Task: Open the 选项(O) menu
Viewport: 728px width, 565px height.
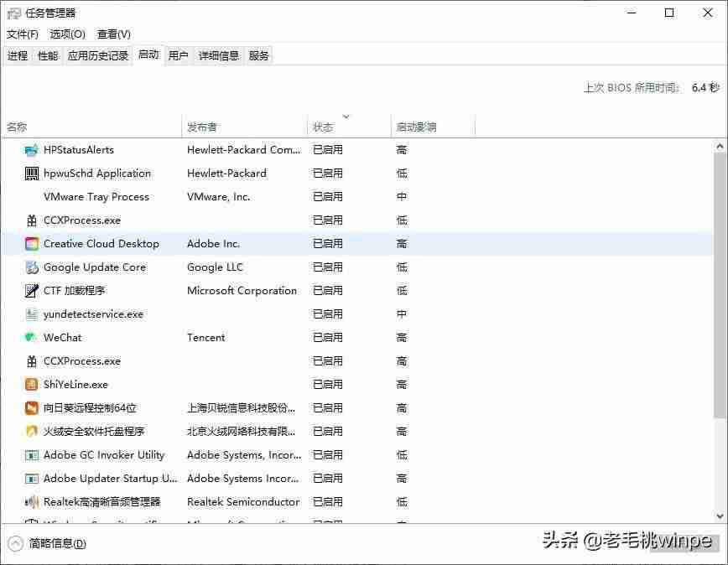Action: coord(67,34)
